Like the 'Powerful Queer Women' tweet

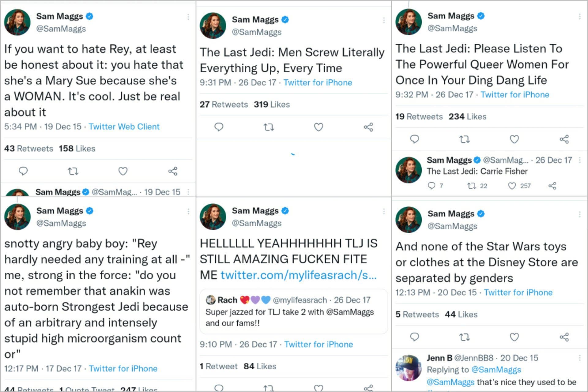tap(514, 139)
